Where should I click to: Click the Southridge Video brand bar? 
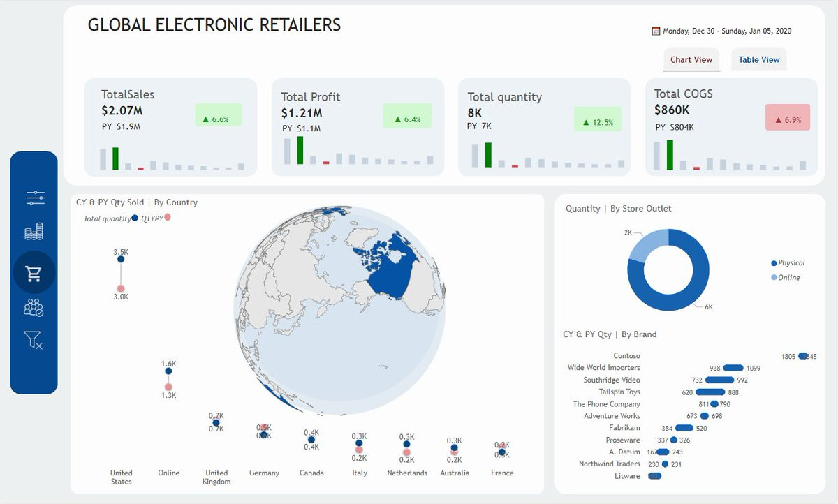(x=719, y=380)
